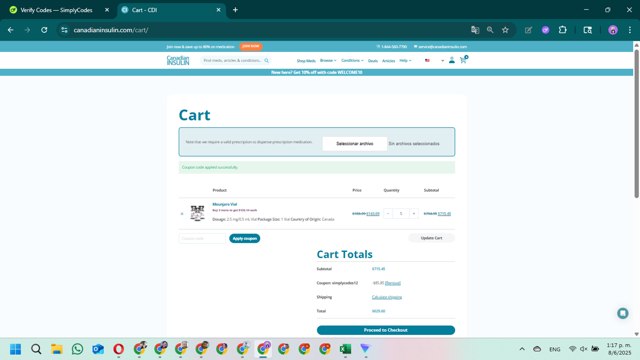
Task: Click the purple extension icon in toolbar
Action: pyautogui.click(x=545, y=30)
